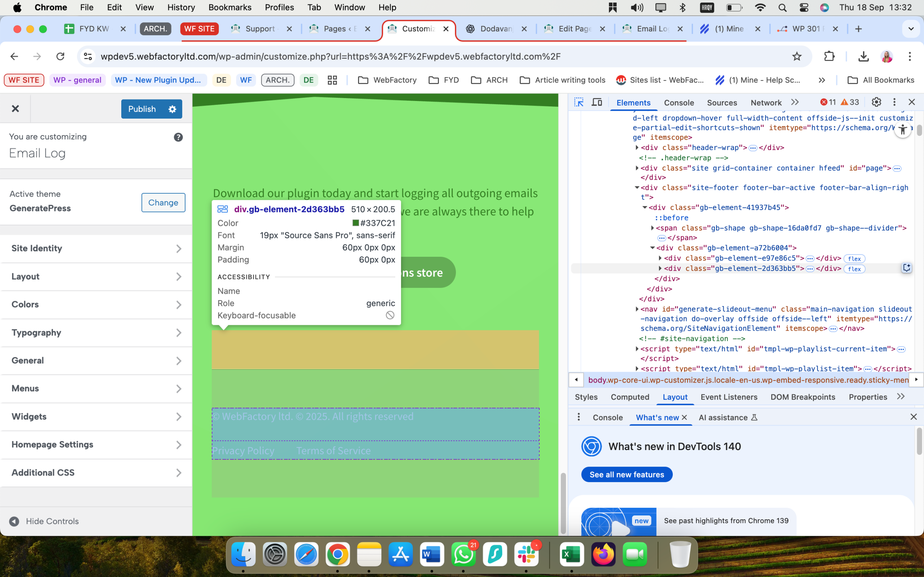Screen dimensions: 924x577
Task: Toggle the flex badge on gb-element-e97e86c5
Action: (x=854, y=259)
